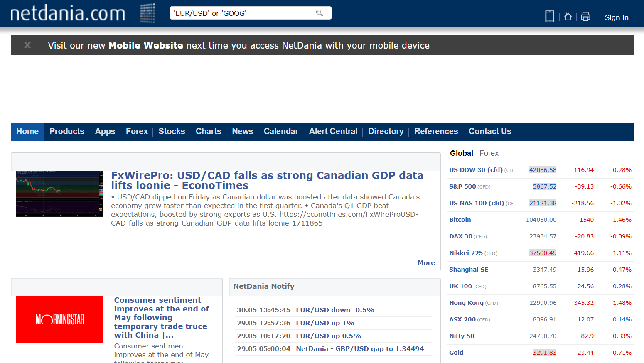This screenshot has width=644, height=363.
Task: Click the More link under top story
Action: point(426,263)
